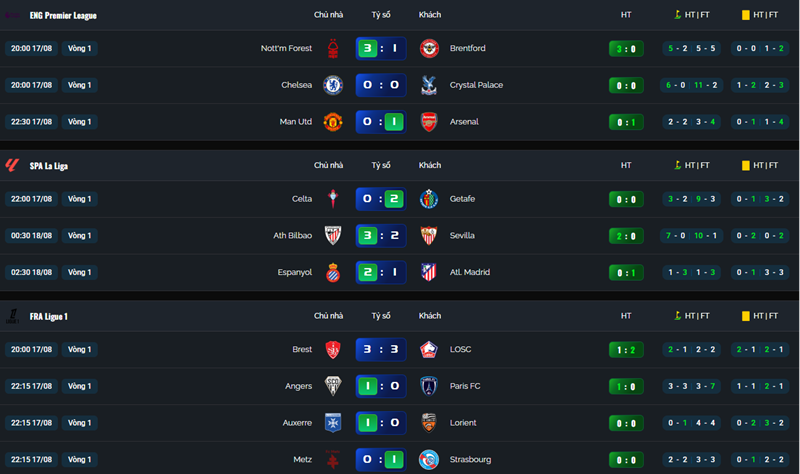The image size is (800, 474).
Task: Click the Brentford club crest
Action: [x=429, y=48]
